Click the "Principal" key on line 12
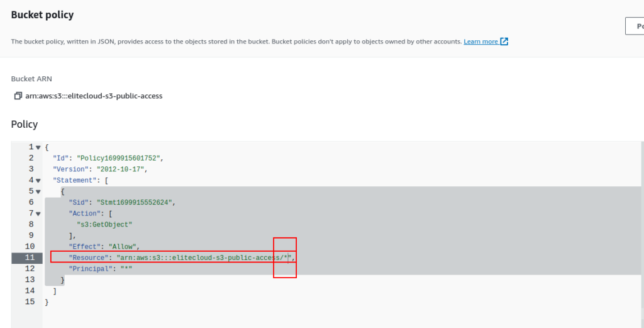The image size is (644, 328). (91, 269)
